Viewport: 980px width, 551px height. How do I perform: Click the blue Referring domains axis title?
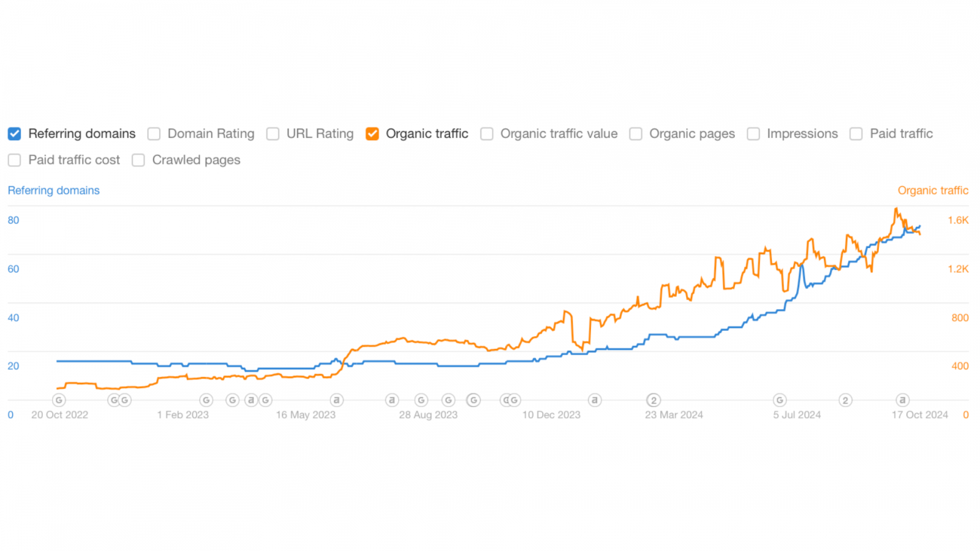point(53,190)
